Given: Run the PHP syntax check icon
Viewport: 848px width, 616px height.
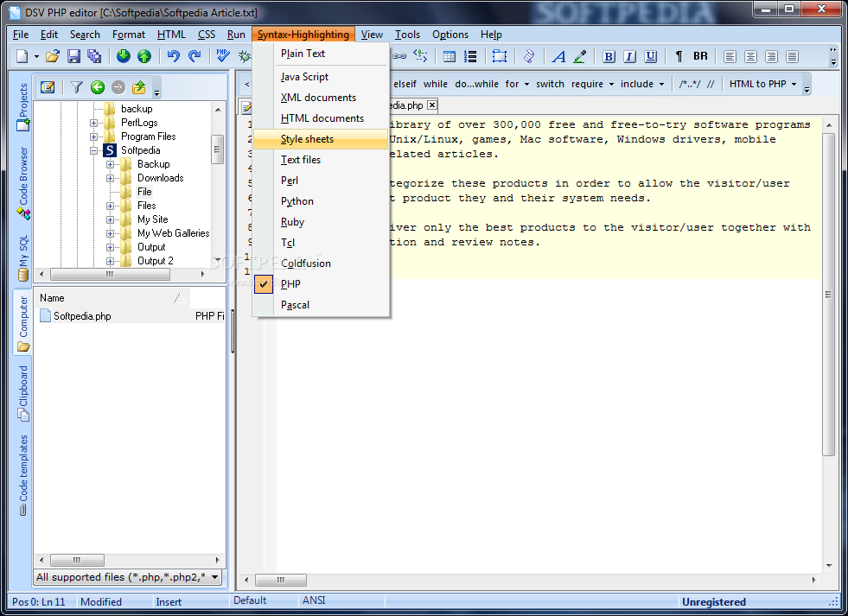Looking at the screenshot, I should 222,56.
